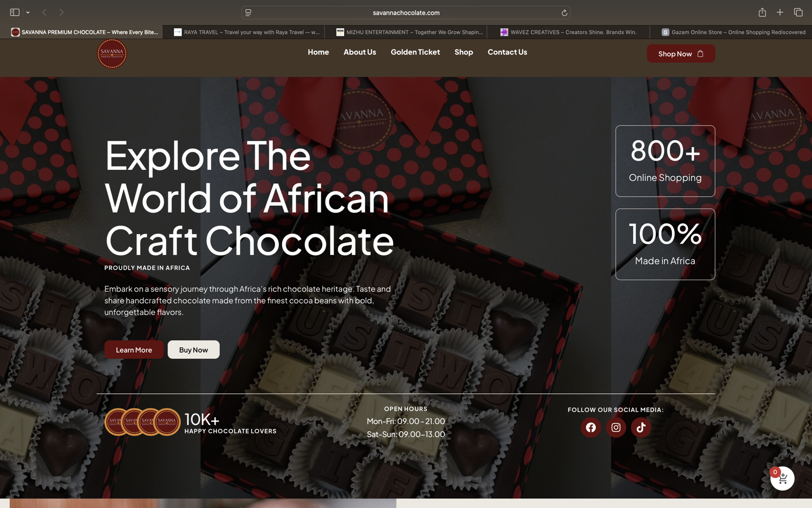The height and width of the screenshot is (508, 812).
Task: Open the Safari share icon
Action: coord(762,12)
